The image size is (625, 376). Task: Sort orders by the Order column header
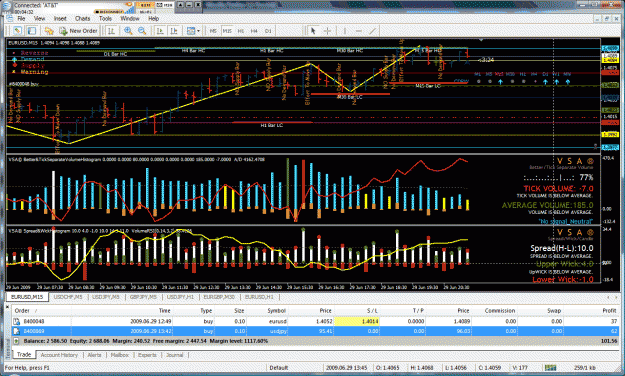click(22, 311)
